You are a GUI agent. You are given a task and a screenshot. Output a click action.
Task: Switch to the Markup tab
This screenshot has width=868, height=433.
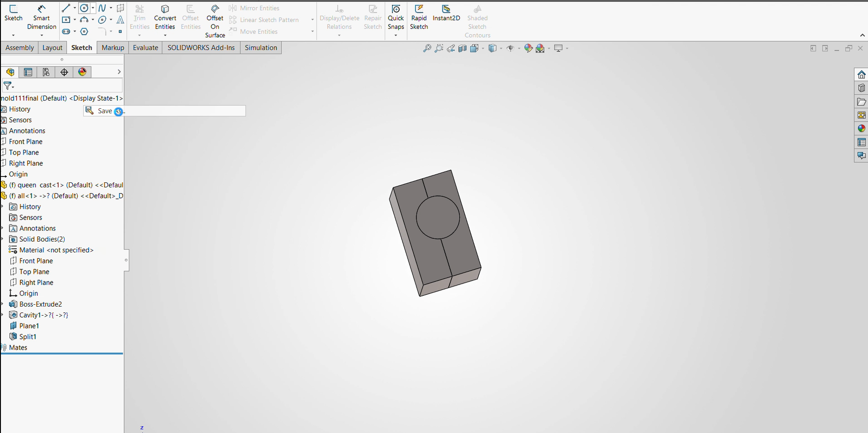tap(113, 48)
